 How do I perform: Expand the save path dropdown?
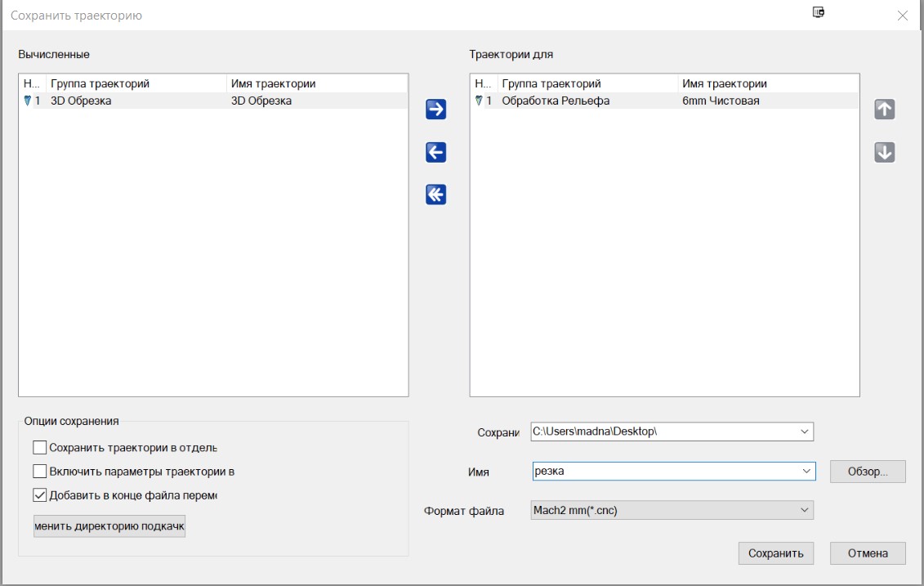(804, 432)
